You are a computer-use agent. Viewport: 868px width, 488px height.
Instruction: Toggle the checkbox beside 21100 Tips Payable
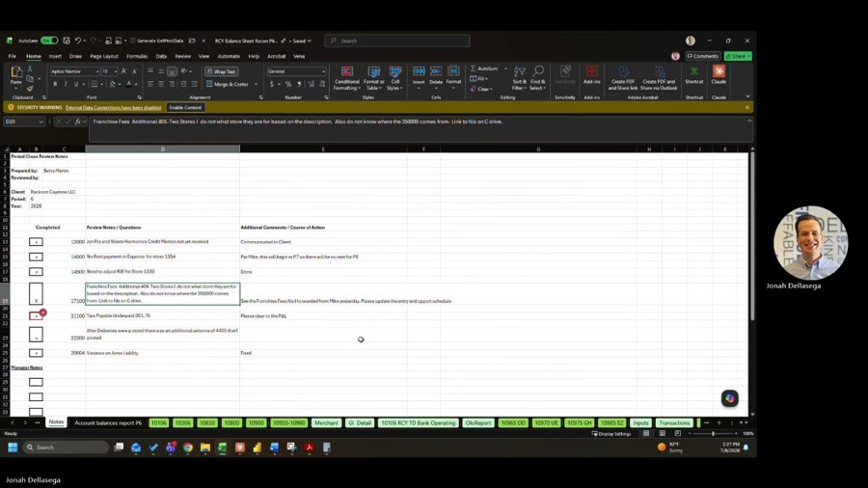(36, 316)
